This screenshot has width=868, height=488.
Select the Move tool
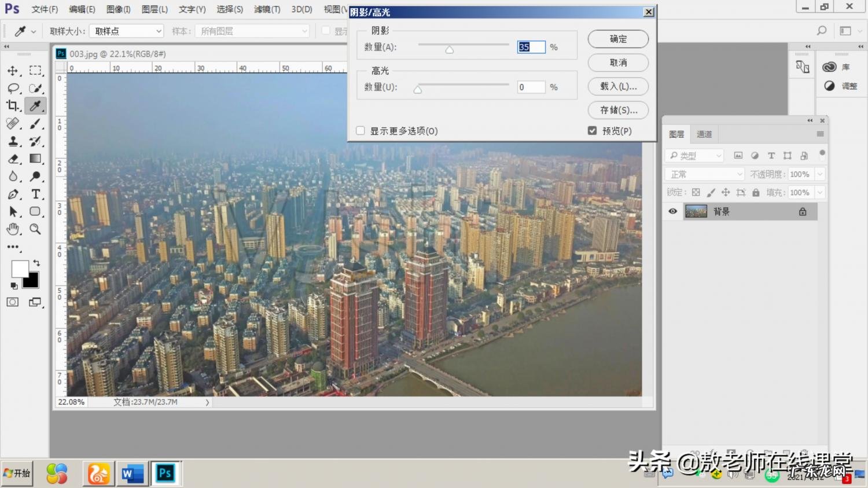point(13,70)
